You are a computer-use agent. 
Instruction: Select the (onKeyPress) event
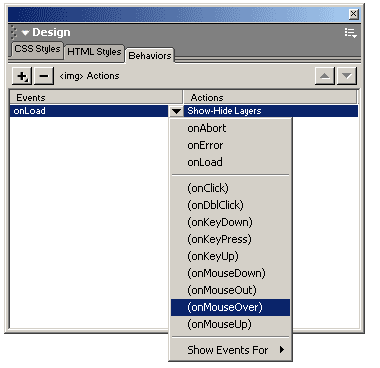[x=231, y=239]
